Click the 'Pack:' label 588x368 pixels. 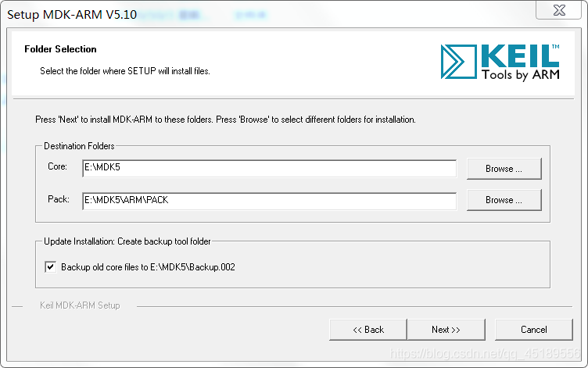click(x=59, y=199)
